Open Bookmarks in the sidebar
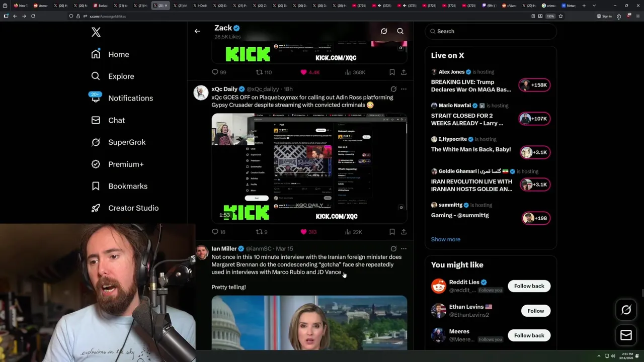Screen dimensions: 644x362 click(119, 186)
